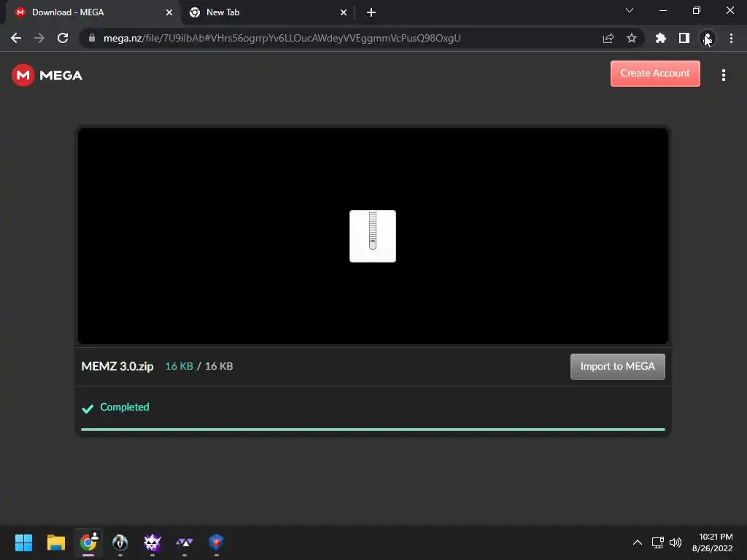This screenshot has width=747, height=560.
Task: Bookmark this page with the star icon
Action: (x=631, y=38)
